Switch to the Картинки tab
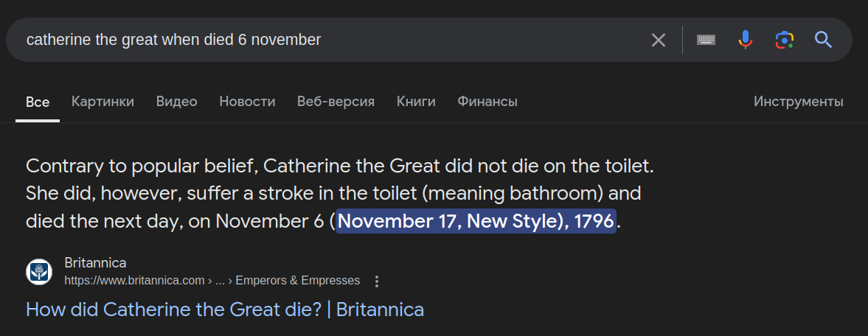Viewport: 868px width, 336px height. (x=103, y=101)
